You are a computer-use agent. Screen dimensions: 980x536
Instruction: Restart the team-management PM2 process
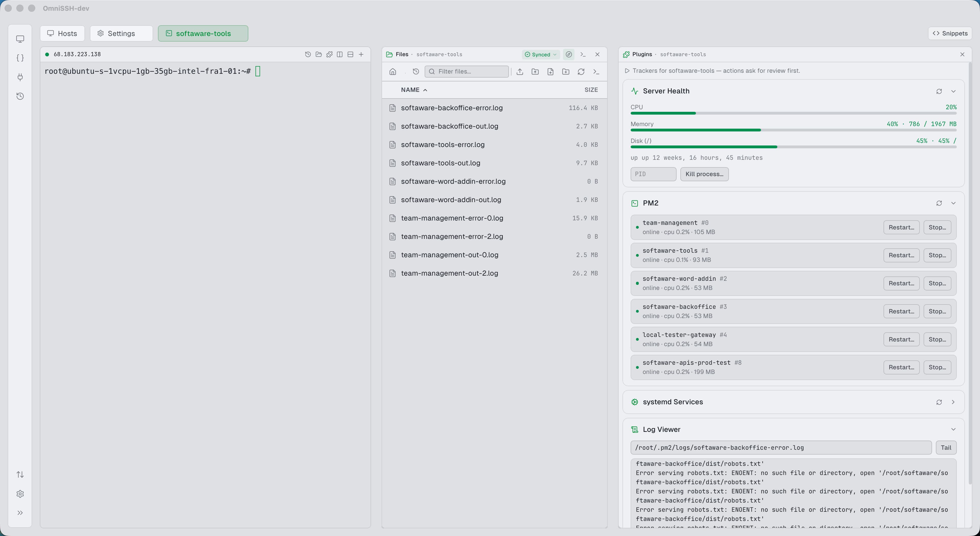click(901, 227)
